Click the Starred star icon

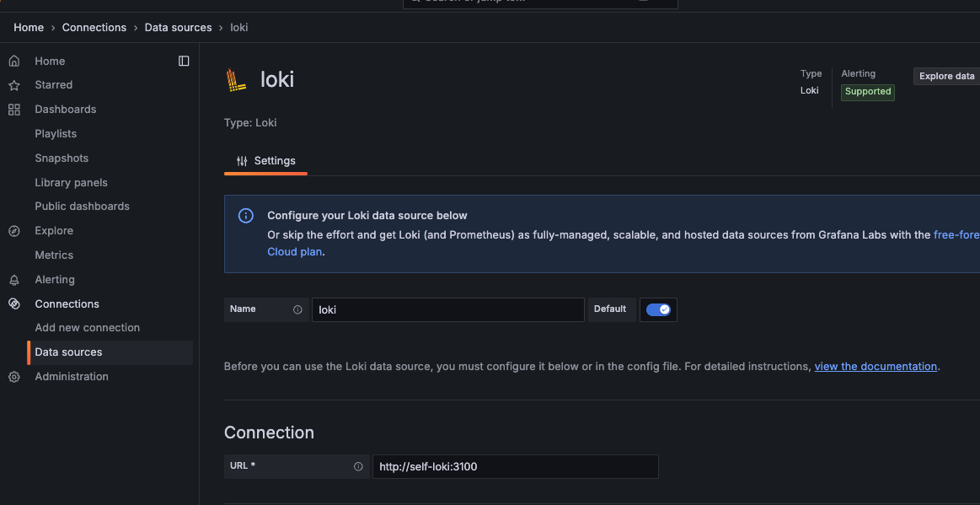pos(13,85)
